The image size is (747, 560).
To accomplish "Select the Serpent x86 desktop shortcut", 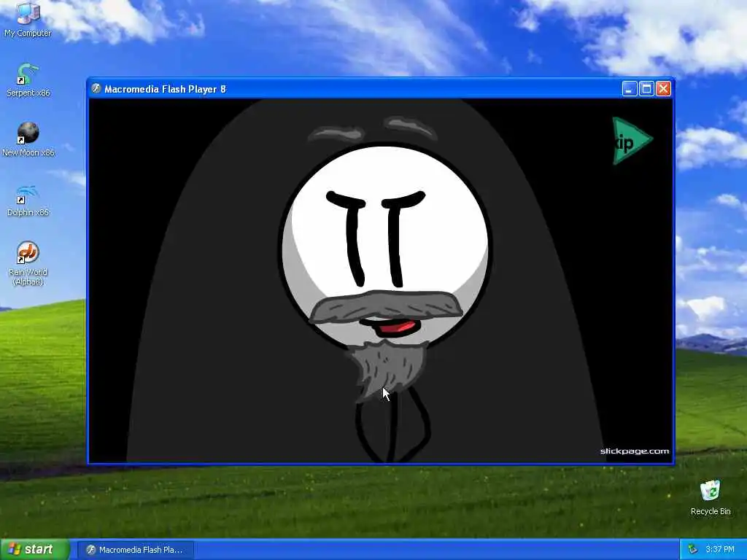I will click(x=28, y=79).
